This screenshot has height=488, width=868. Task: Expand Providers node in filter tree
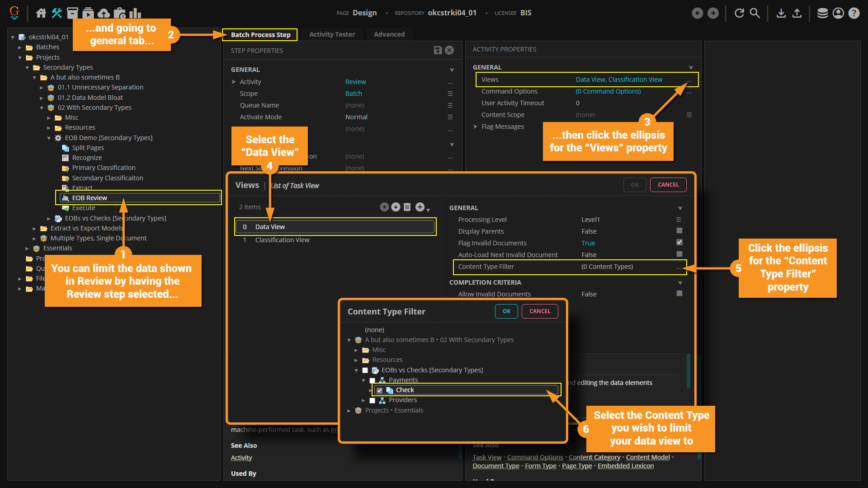[363, 400]
